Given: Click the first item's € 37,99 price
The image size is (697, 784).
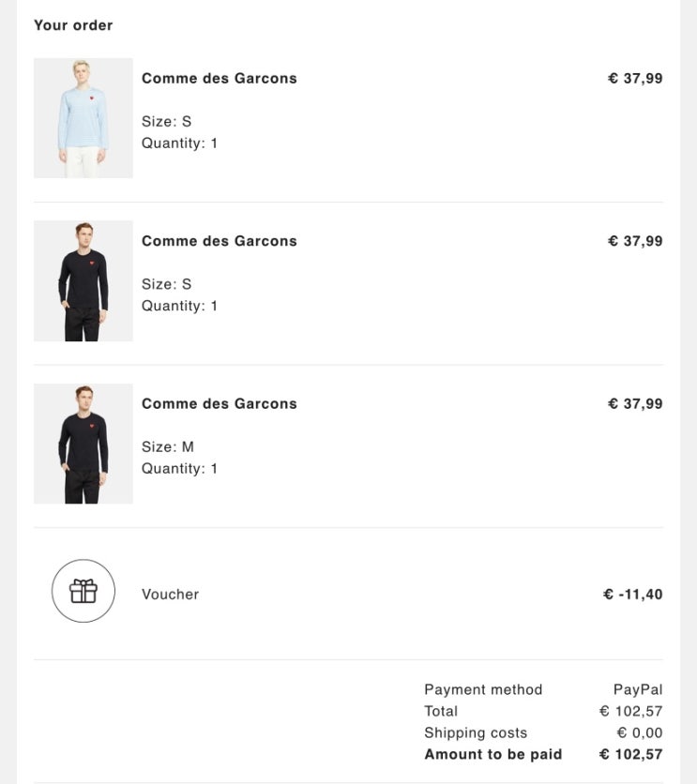Looking at the screenshot, I should coord(635,79).
